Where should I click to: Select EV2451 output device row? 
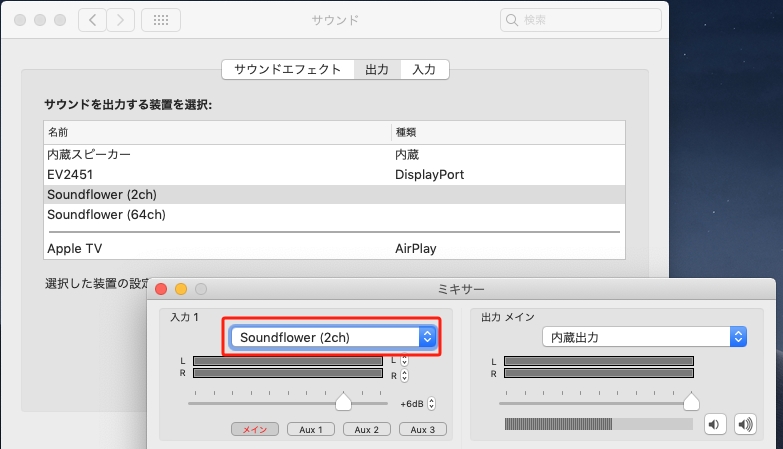click(334, 175)
